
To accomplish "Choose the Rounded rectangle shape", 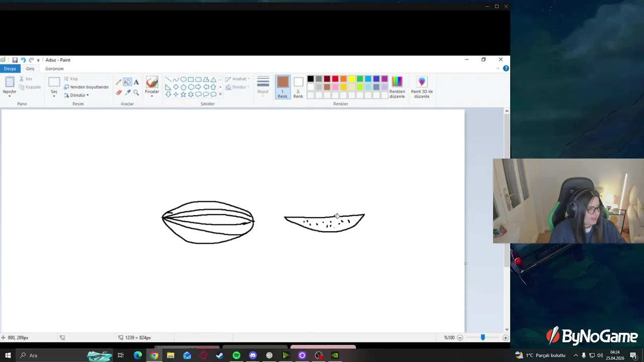I will click(x=198, y=79).
